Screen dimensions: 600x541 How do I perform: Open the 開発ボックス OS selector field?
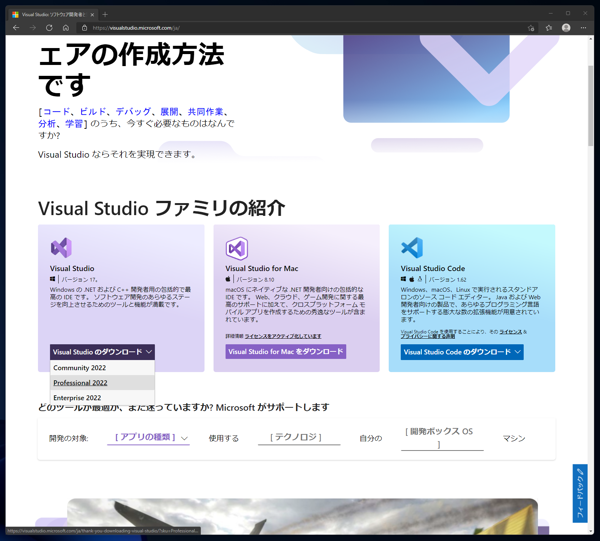[x=442, y=438]
